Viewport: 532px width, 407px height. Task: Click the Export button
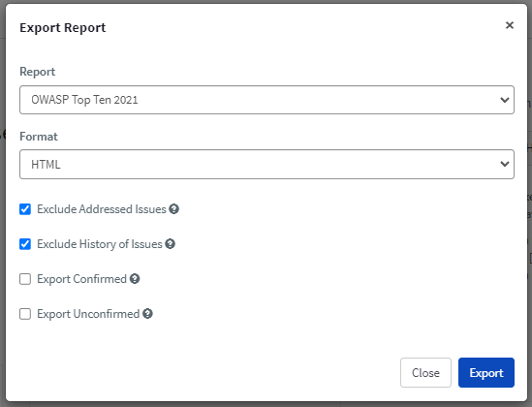tap(486, 372)
